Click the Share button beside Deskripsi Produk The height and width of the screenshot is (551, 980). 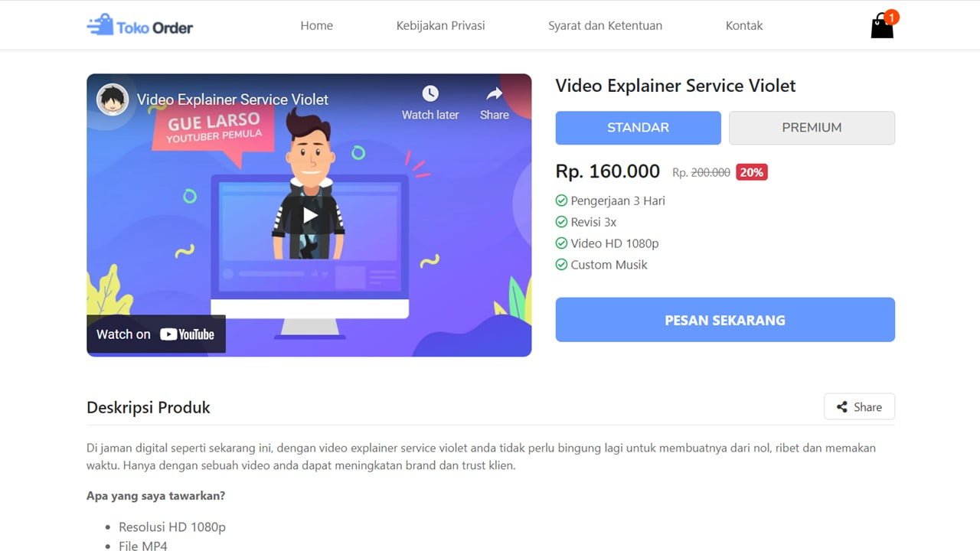click(859, 407)
